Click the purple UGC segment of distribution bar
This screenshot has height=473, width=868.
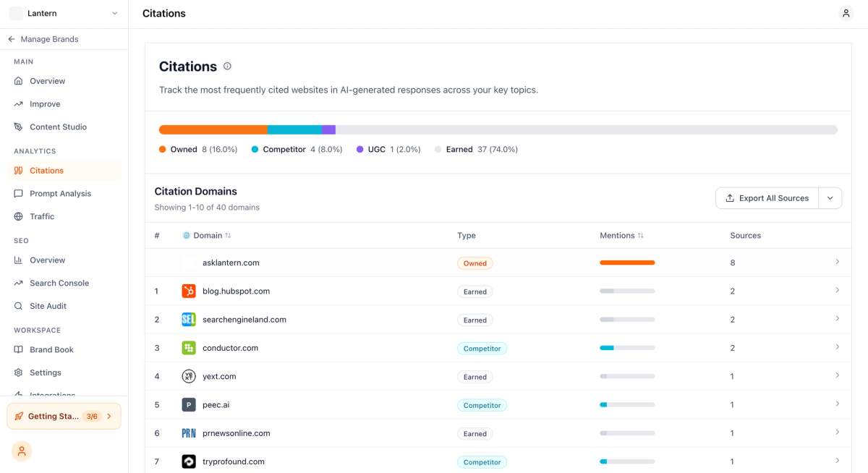pyautogui.click(x=328, y=129)
